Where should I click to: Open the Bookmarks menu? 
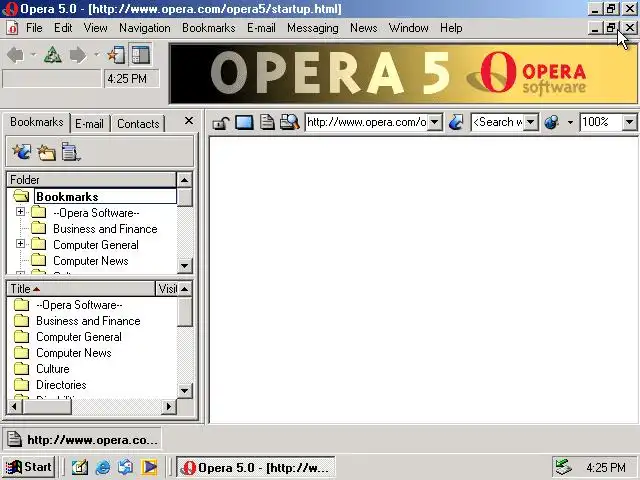pyautogui.click(x=209, y=28)
